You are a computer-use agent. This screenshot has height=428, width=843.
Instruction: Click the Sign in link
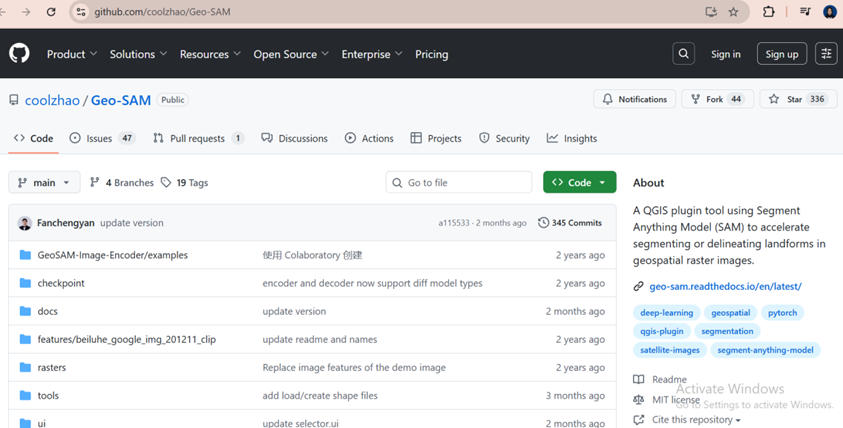click(x=726, y=54)
